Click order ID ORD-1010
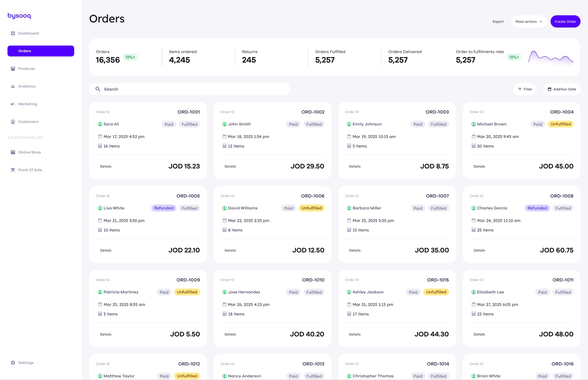Screen dimensions: 588x380 click(x=313, y=280)
